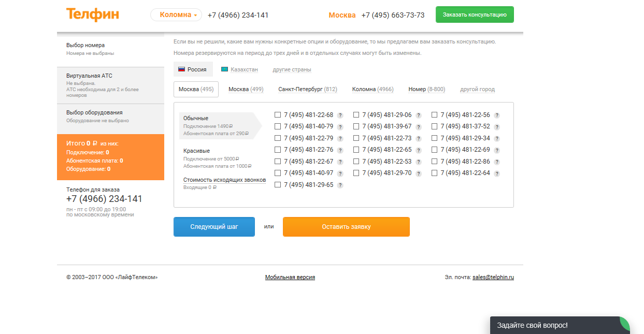Click the Телфин logo
The height and width of the screenshot is (334, 644).
[92, 14]
